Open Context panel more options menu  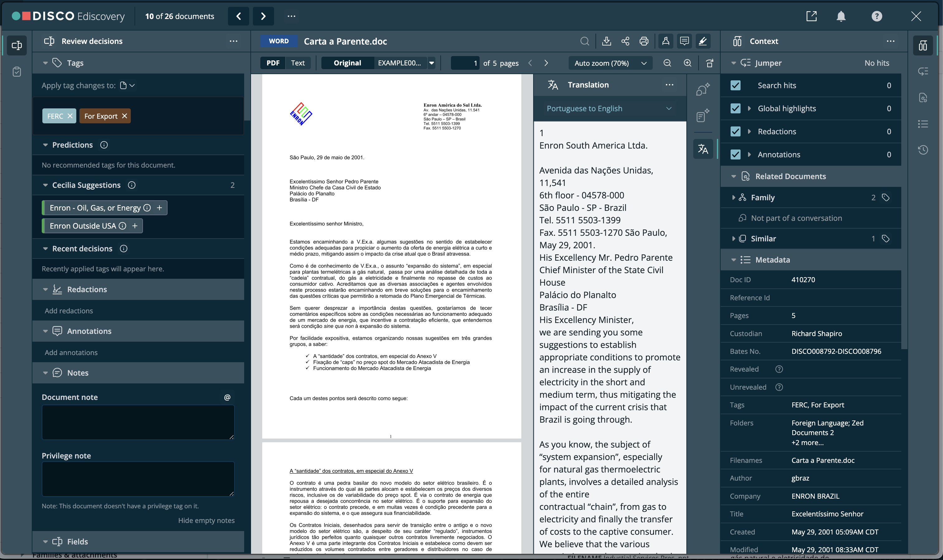(x=890, y=41)
